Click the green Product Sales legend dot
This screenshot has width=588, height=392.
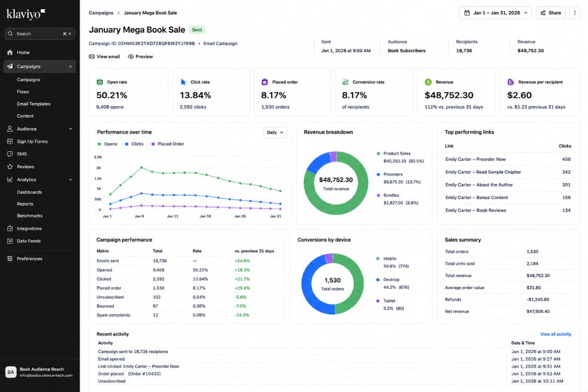pos(378,153)
